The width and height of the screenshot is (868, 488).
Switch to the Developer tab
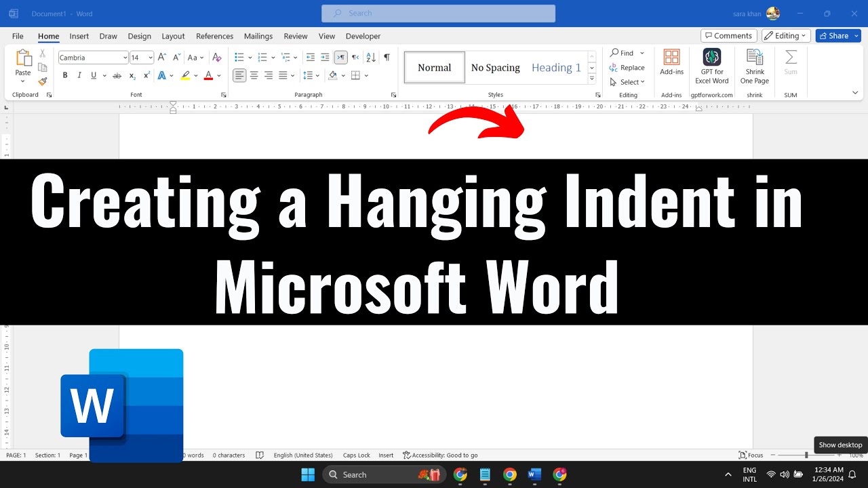coord(363,36)
